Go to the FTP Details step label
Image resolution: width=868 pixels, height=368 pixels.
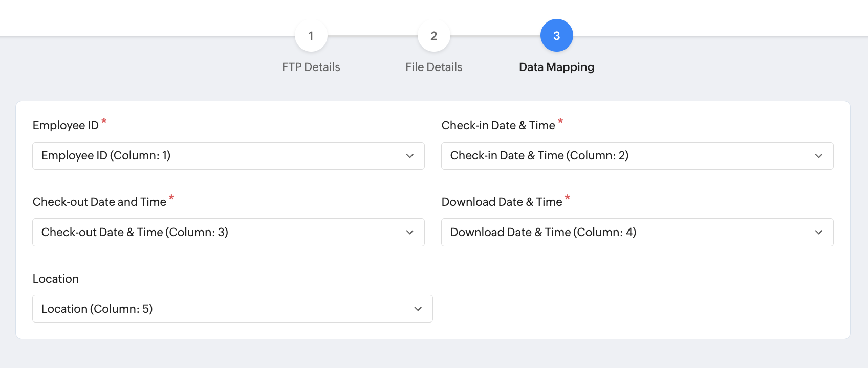click(x=311, y=67)
